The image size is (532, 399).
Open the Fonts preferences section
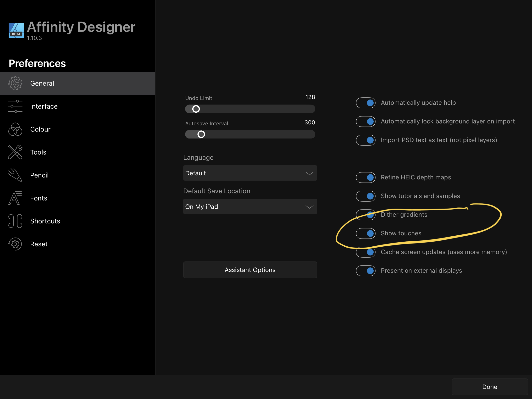click(x=78, y=198)
